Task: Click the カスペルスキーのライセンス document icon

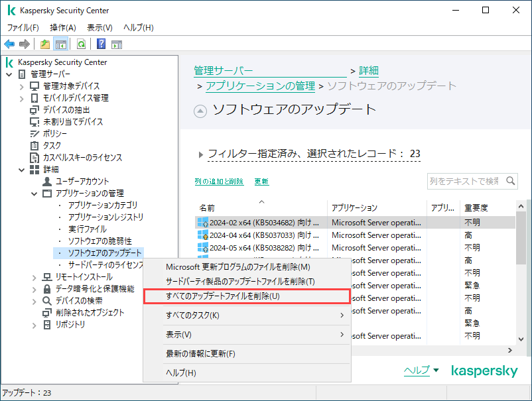Action: (x=34, y=157)
